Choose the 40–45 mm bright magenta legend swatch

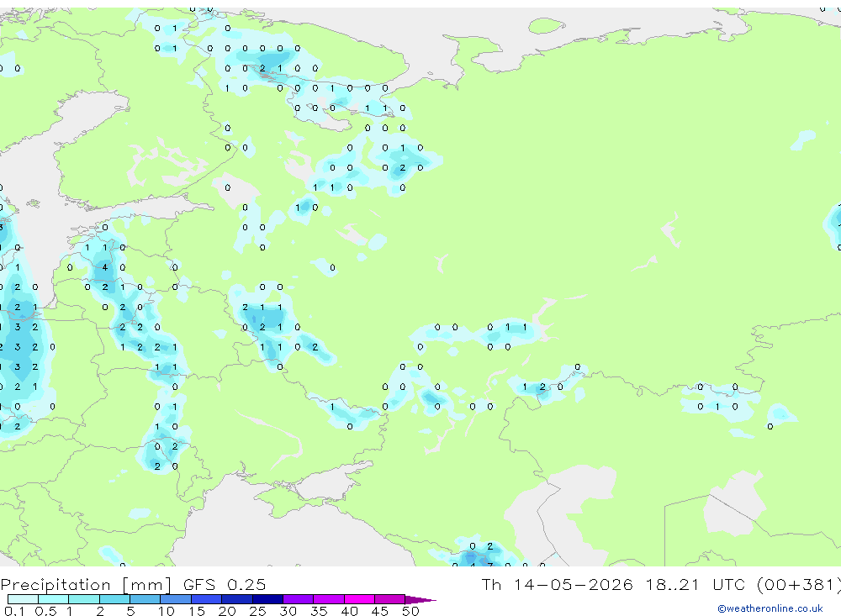(359, 599)
